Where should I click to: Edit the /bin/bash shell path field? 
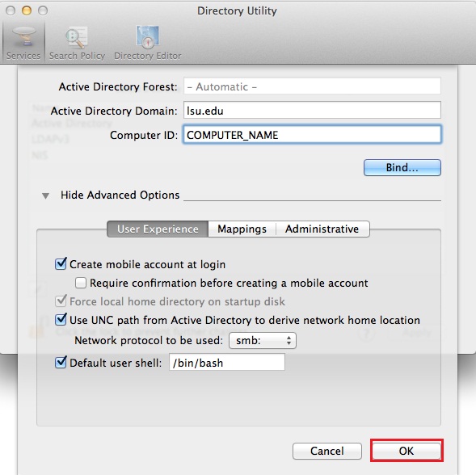click(227, 363)
